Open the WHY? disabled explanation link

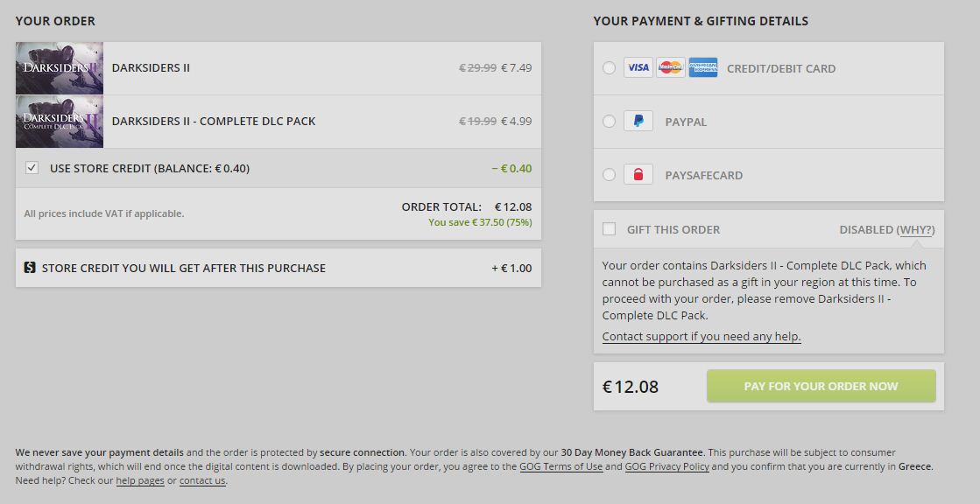click(915, 230)
